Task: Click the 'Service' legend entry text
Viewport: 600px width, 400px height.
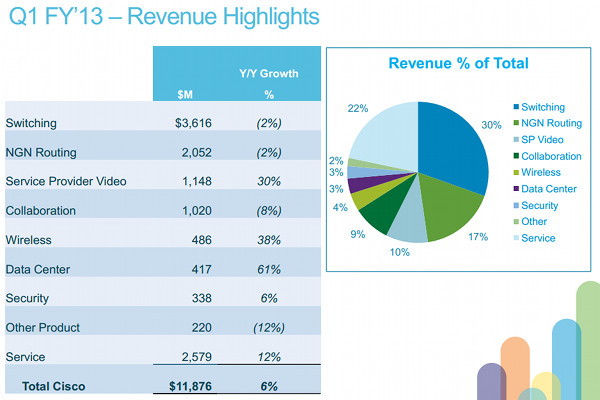Action: (538, 238)
